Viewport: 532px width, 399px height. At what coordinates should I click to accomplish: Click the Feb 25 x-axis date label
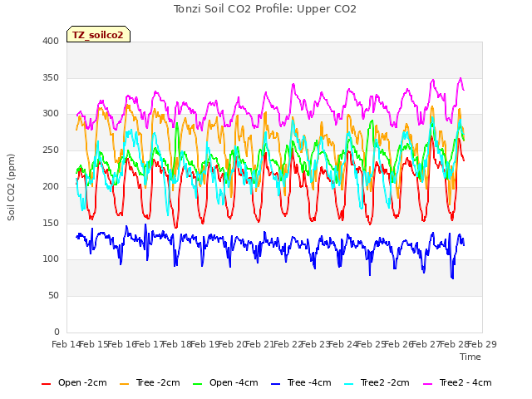[x=372, y=344]
